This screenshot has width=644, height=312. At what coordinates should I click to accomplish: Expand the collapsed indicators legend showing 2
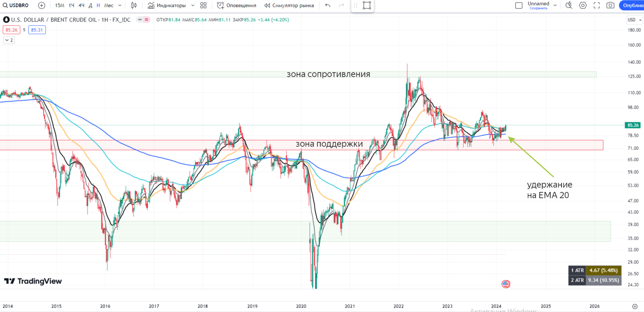[x=9, y=40]
